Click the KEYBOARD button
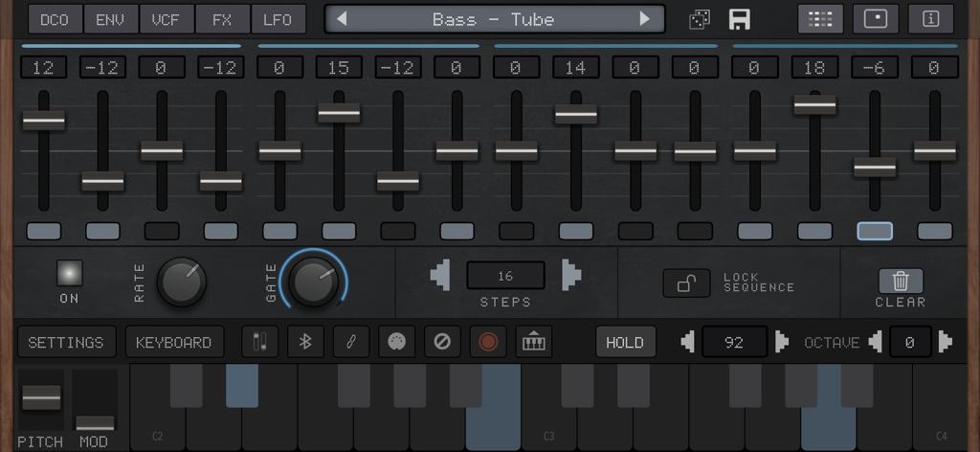Viewport: 980px width, 452px height. click(174, 342)
